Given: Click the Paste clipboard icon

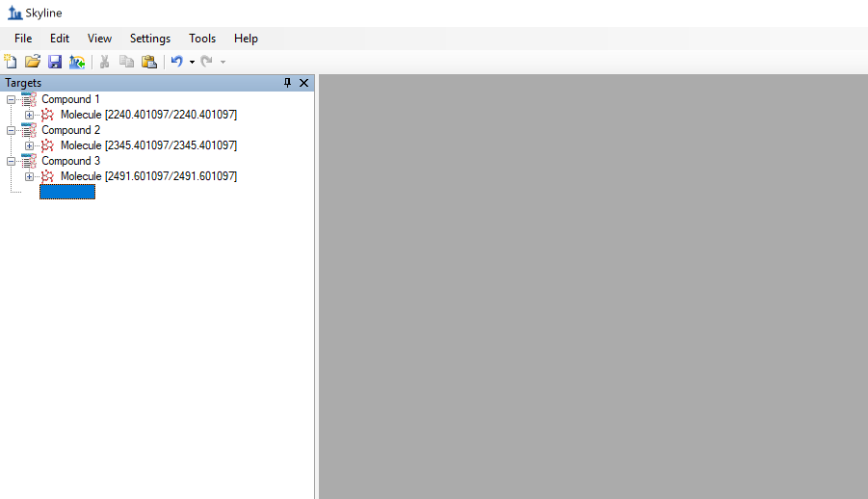Looking at the screenshot, I should 149,62.
